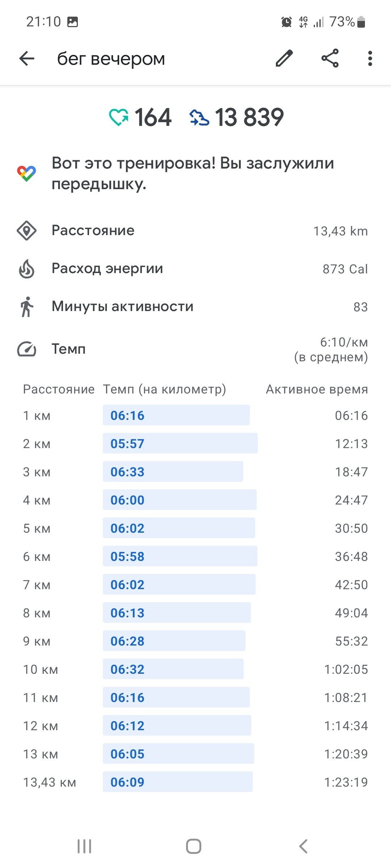Tap the back arrow icon
391x868 pixels.
coord(27,58)
